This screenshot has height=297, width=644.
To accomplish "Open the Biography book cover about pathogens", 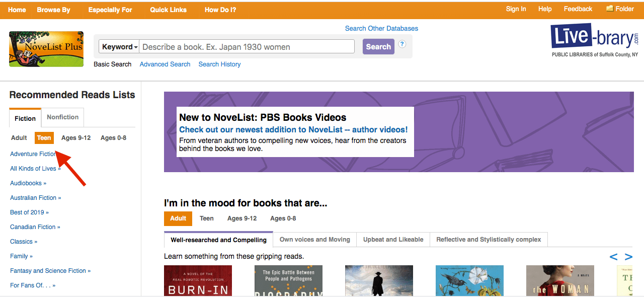I will tap(289, 280).
